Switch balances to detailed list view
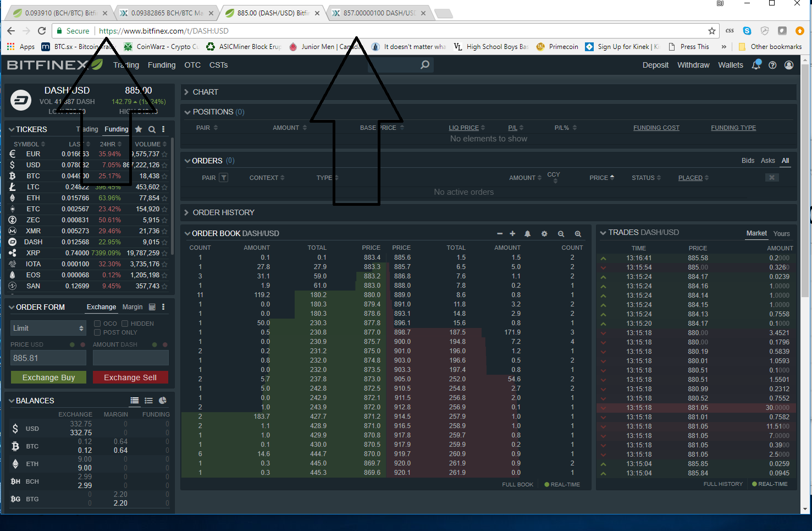812x531 pixels. point(135,401)
